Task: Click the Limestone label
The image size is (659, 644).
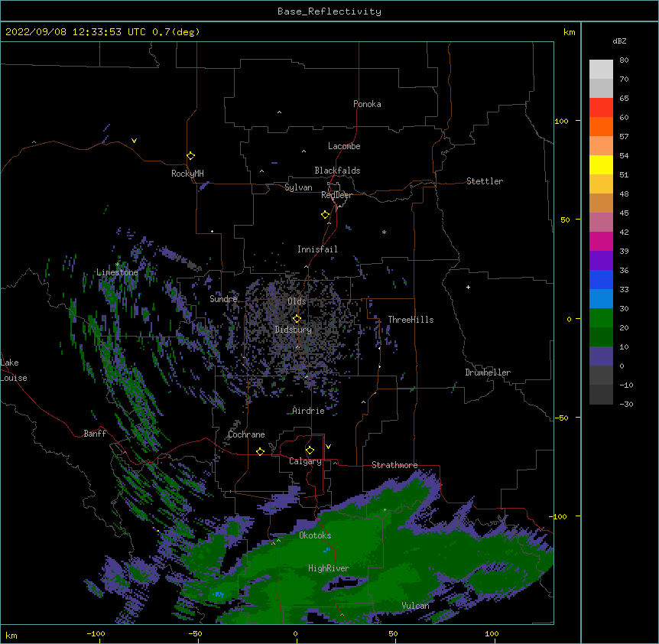Action: click(x=117, y=272)
